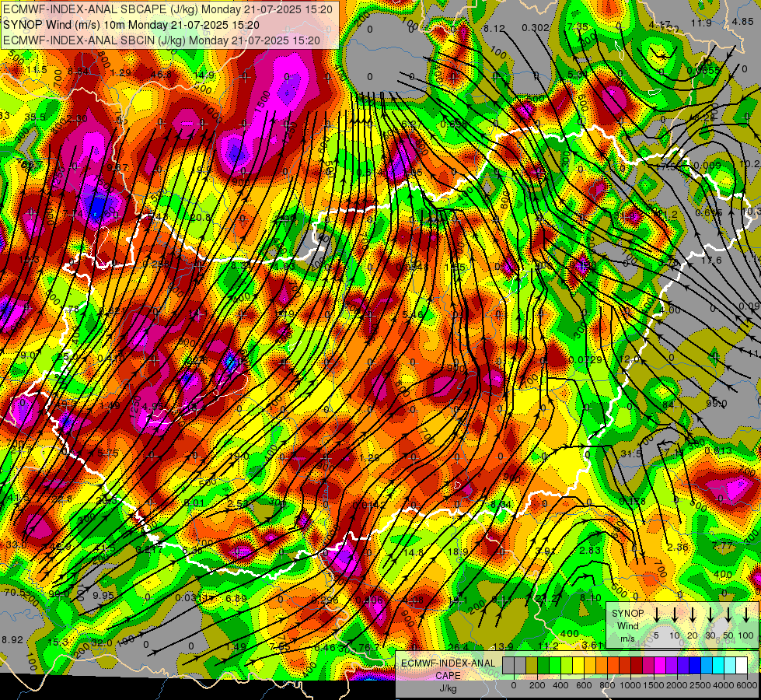Click the 0.178 value on the map
Image resolution: width=761 pixels, height=700 pixels.
click(633, 501)
